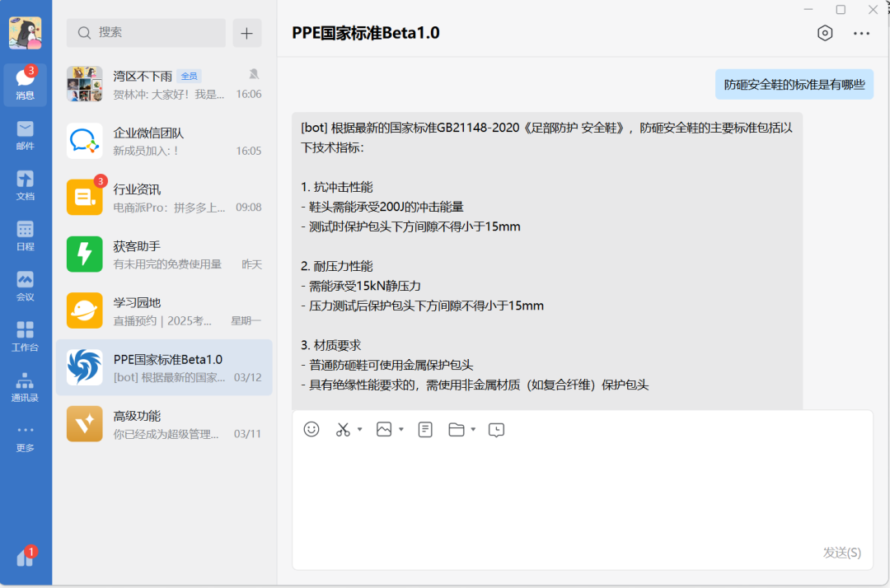Open the Messages tab in sidebar
The width and height of the screenshot is (890, 588).
pos(25,84)
